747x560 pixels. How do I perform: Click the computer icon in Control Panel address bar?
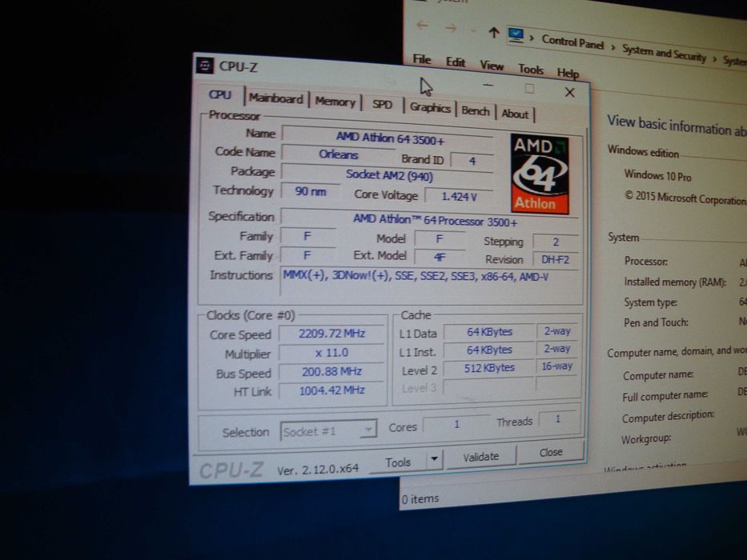click(x=516, y=34)
